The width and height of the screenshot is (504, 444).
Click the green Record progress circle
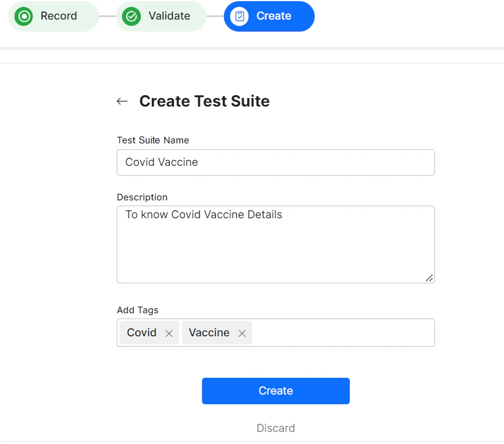pos(24,16)
